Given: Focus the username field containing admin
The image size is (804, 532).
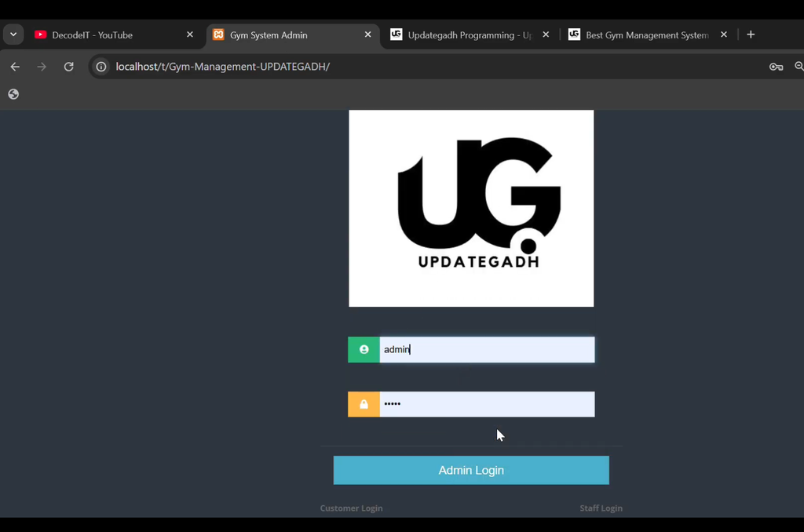Looking at the screenshot, I should (487, 349).
